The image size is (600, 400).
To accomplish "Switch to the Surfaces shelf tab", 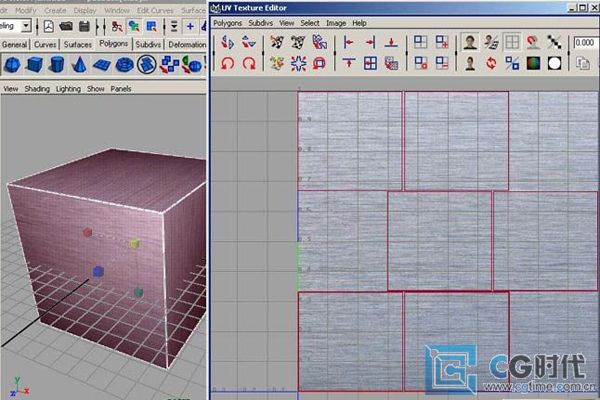I will (x=78, y=44).
